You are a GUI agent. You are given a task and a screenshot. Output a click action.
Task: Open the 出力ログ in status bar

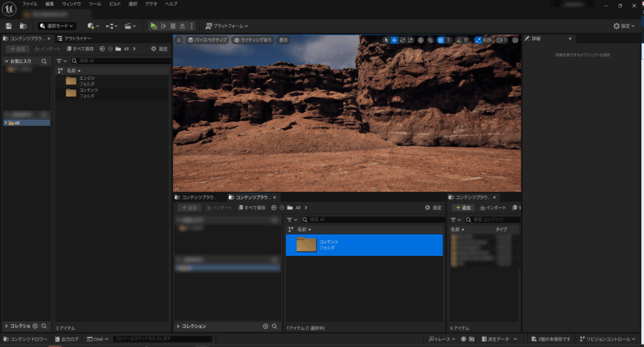pyautogui.click(x=67, y=339)
